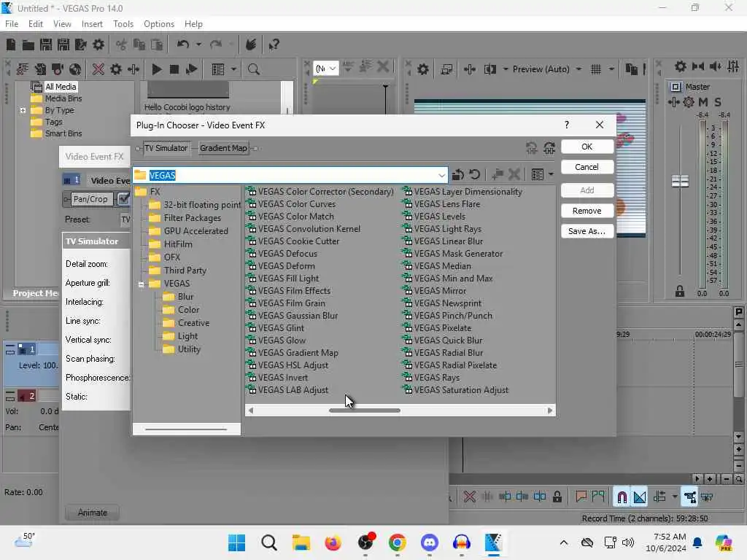
Task: Open the overlays grid dropdown arrow
Action: pyautogui.click(x=611, y=69)
